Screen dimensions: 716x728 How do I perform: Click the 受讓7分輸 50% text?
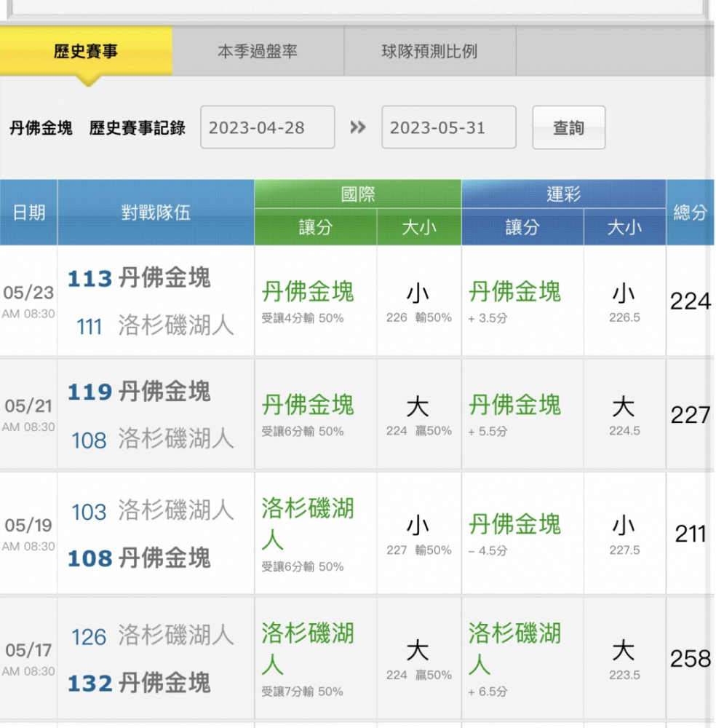[303, 692]
